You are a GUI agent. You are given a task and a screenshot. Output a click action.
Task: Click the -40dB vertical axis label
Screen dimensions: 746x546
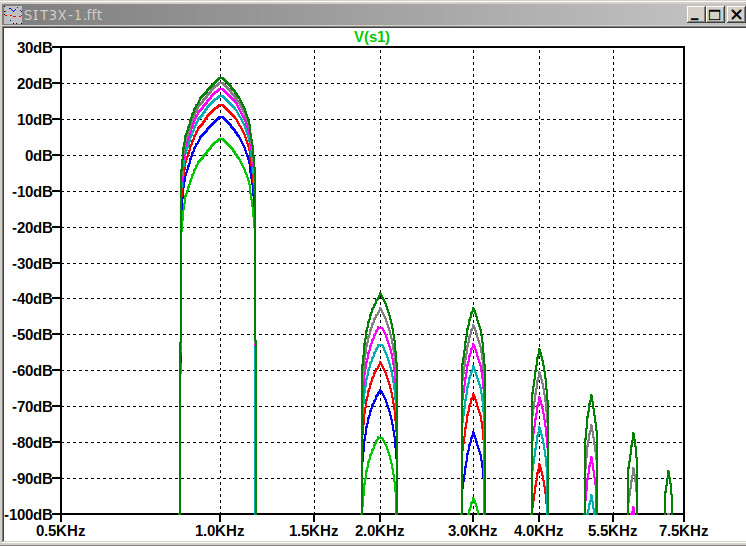(32, 299)
